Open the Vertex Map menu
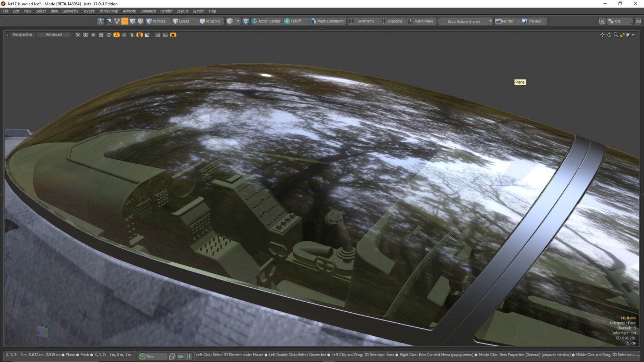Image resolution: width=644 pixels, height=362 pixels. click(109, 11)
